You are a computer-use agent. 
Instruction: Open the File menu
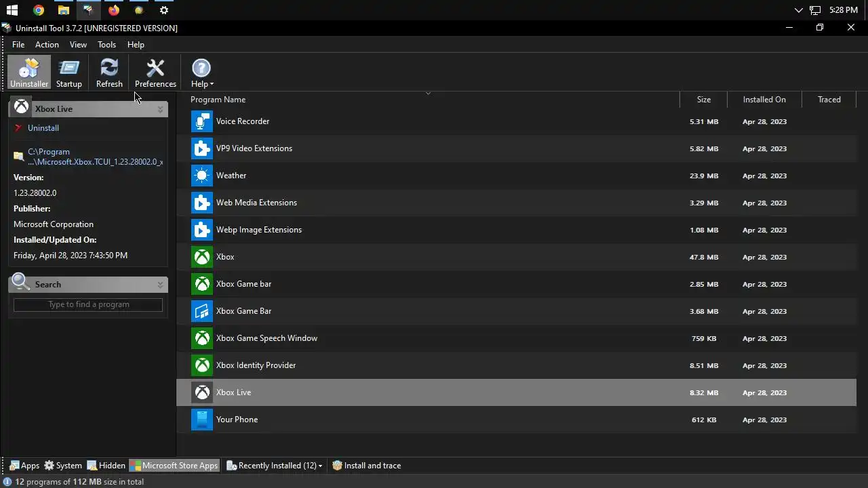pyautogui.click(x=18, y=45)
